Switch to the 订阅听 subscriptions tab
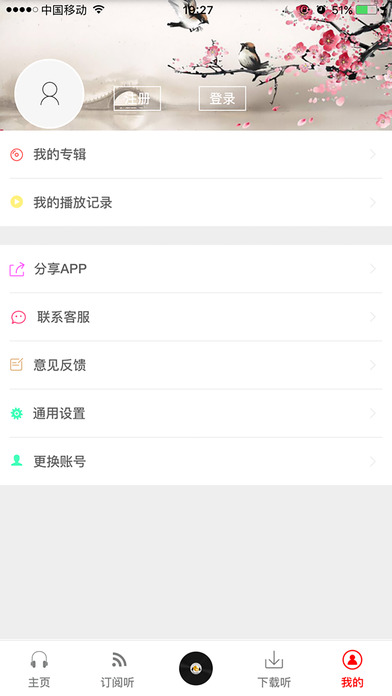The height and width of the screenshot is (696, 392). pos(117,669)
